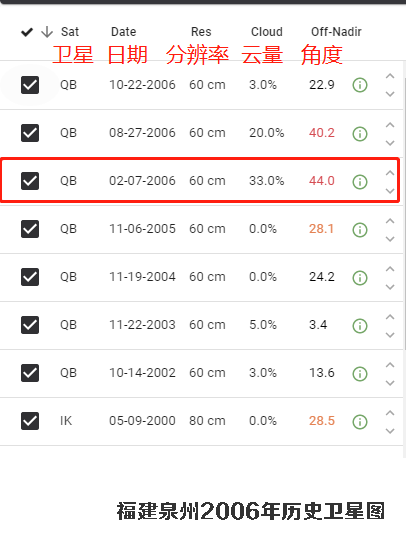Show info for the 02-07-2006 image
The image size is (406, 538).
360,181
